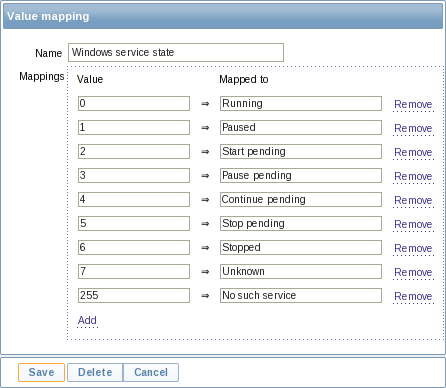The width and height of the screenshot is (446, 388).
Task: Click the 'Running' mapped-to field
Action: (301, 103)
